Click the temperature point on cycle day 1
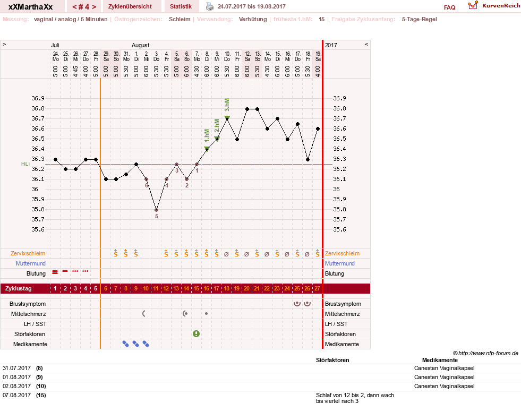The width and height of the screenshot is (521, 420). coord(55,159)
